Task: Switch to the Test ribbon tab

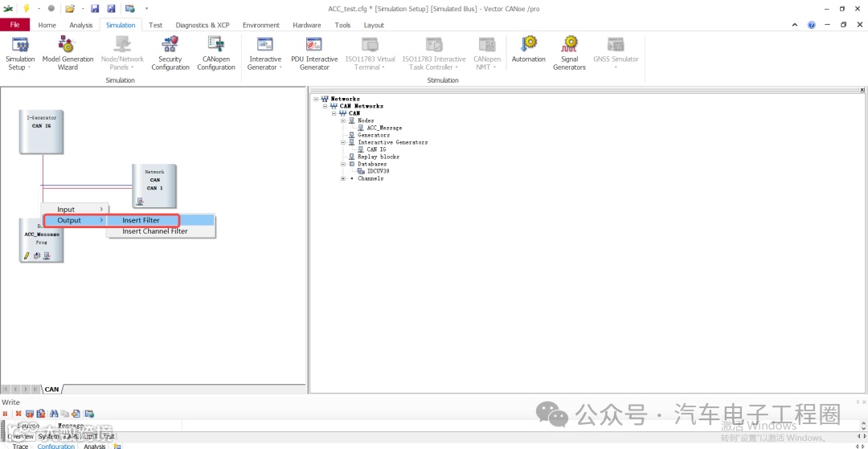Action: (156, 25)
